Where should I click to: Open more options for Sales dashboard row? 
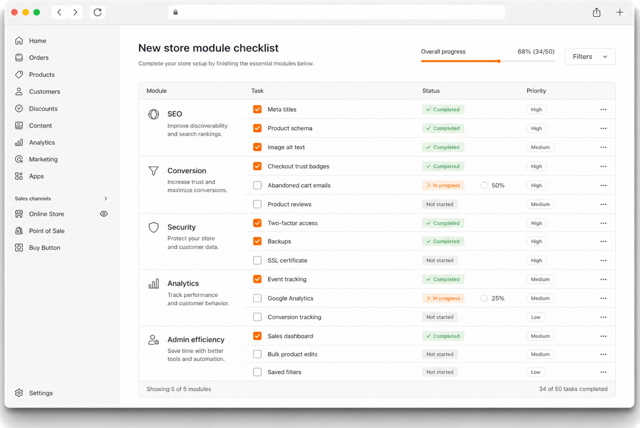point(603,336)
